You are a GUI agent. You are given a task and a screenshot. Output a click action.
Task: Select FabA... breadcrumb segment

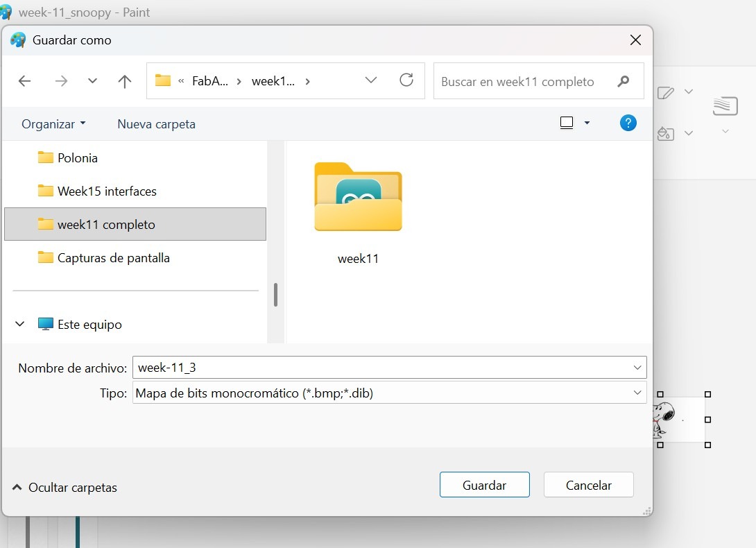[x=209, y=81]
